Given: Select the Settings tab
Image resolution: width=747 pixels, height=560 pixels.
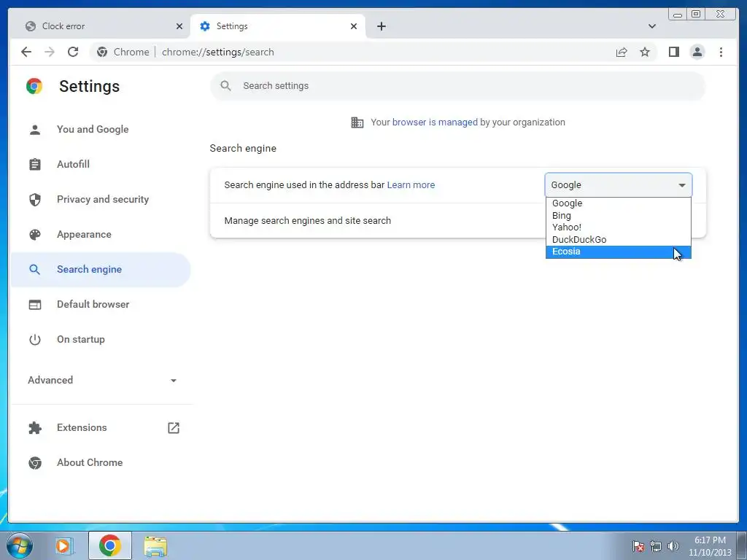Looking at the screenshot, I should (278, 26).
